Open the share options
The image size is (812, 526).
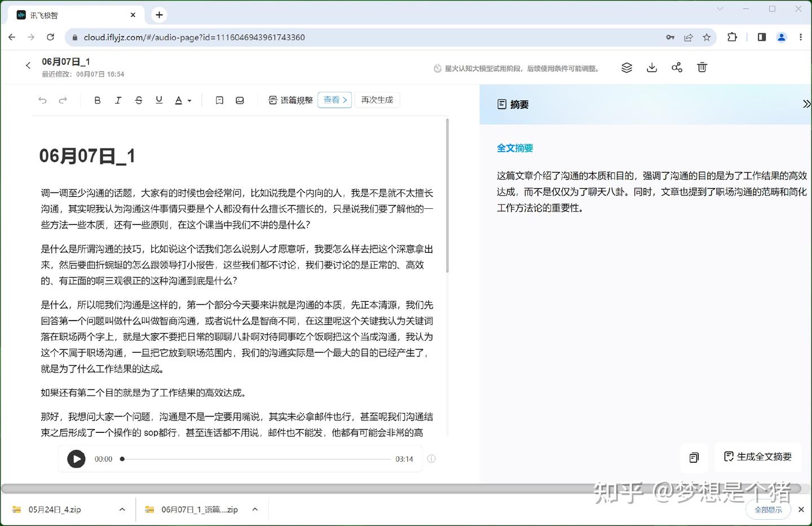click(x=677, y=67)
